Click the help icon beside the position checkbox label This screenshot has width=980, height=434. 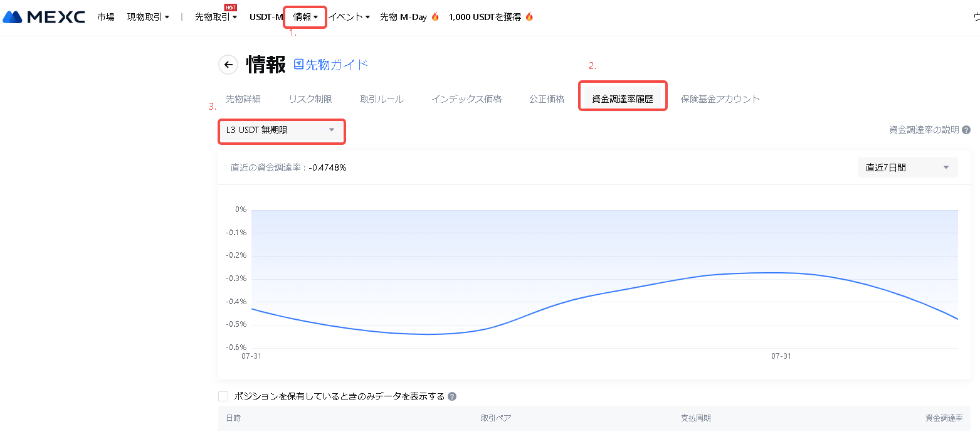452,396
